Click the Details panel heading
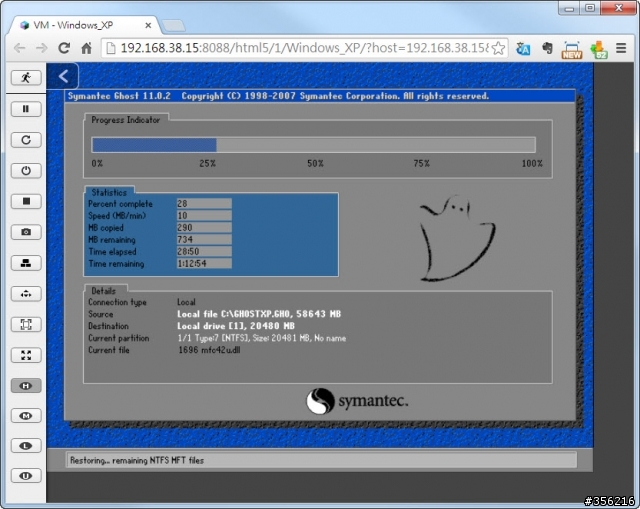This screenshot has width=640, height=509. (104, 291)
